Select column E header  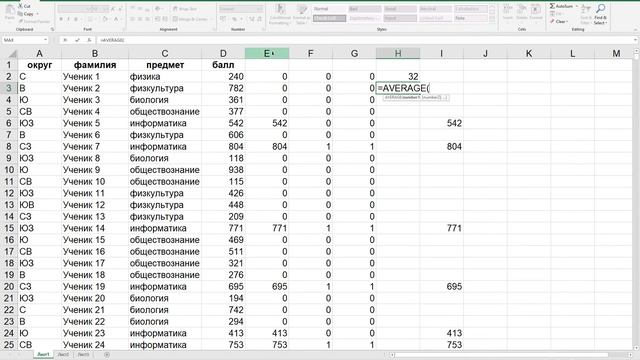click(267, 53)
